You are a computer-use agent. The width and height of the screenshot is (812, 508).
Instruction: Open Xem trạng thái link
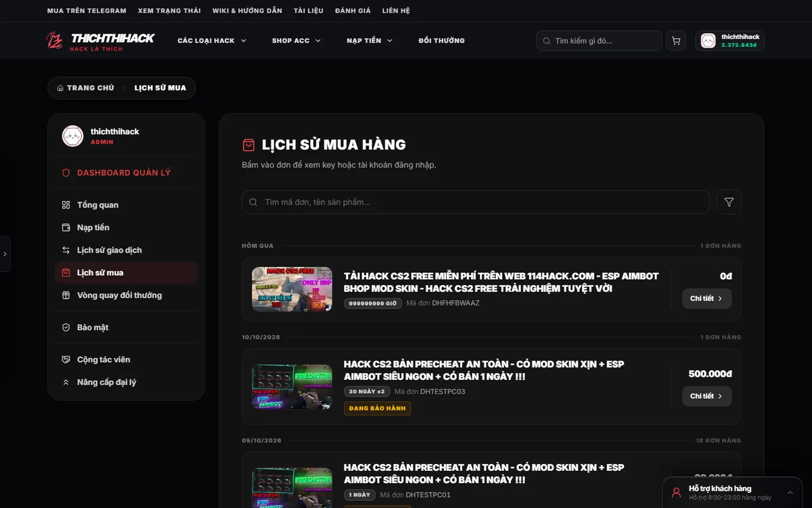169,10
